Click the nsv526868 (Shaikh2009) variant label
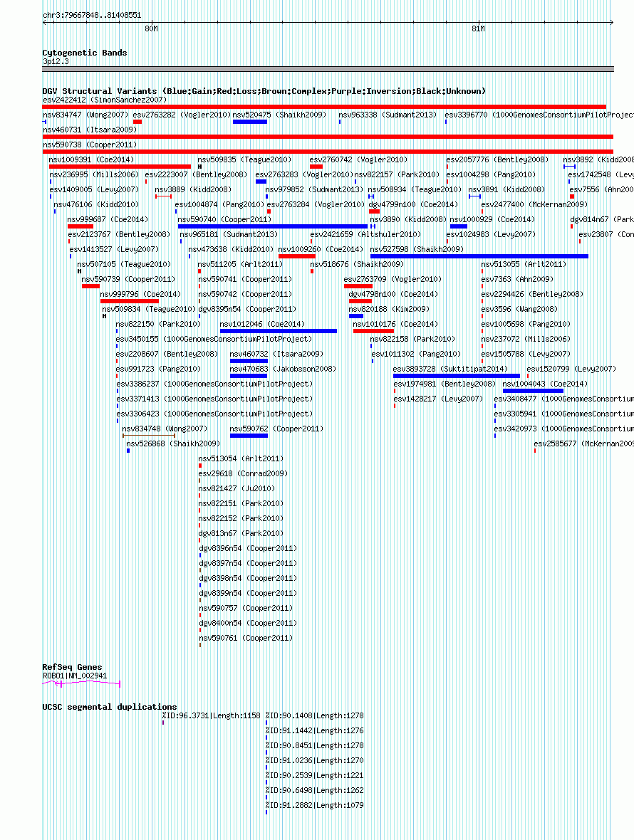This screenshot has height=840, width=634. coord(173,443)
